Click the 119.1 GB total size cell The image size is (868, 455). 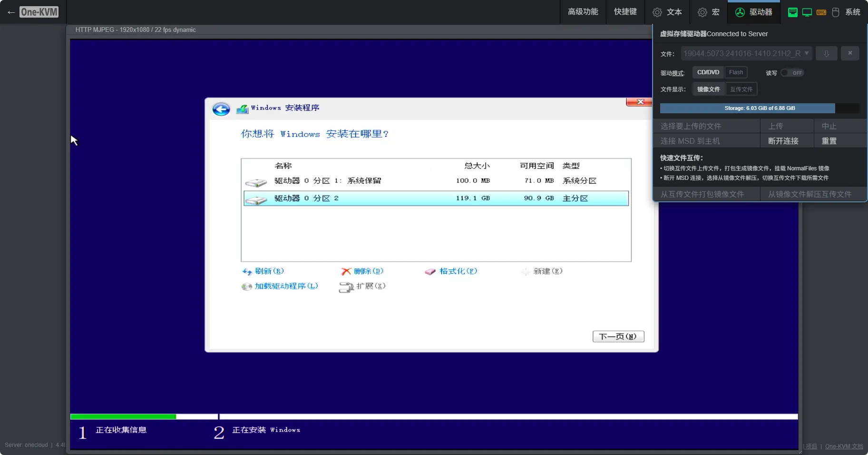(x=473, y=198)
